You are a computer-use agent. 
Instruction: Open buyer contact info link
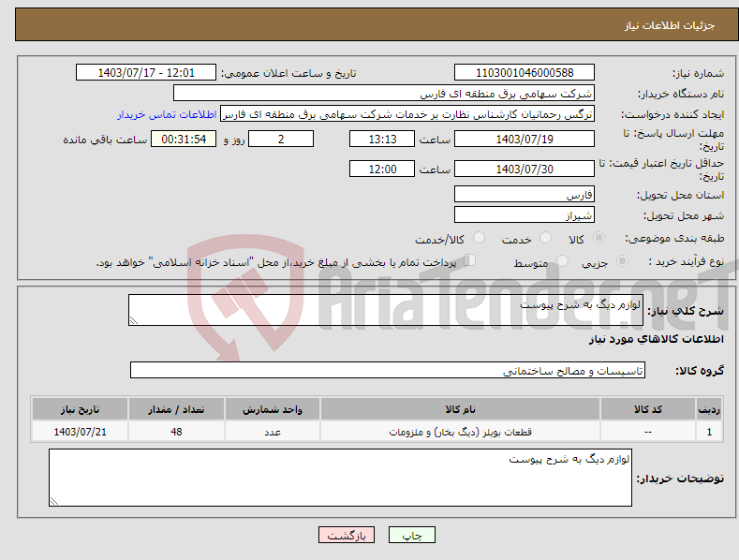(x=167, y=114)
